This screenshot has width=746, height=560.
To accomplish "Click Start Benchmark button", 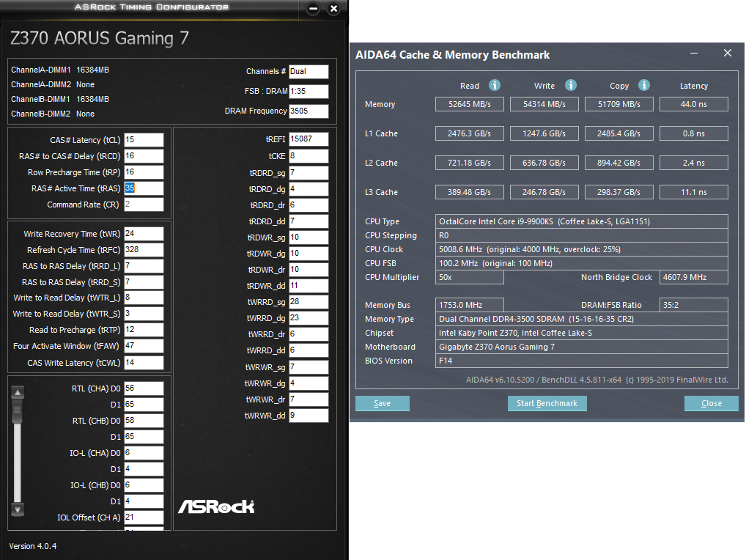I will pyautogui.click(x=547, y=403).
